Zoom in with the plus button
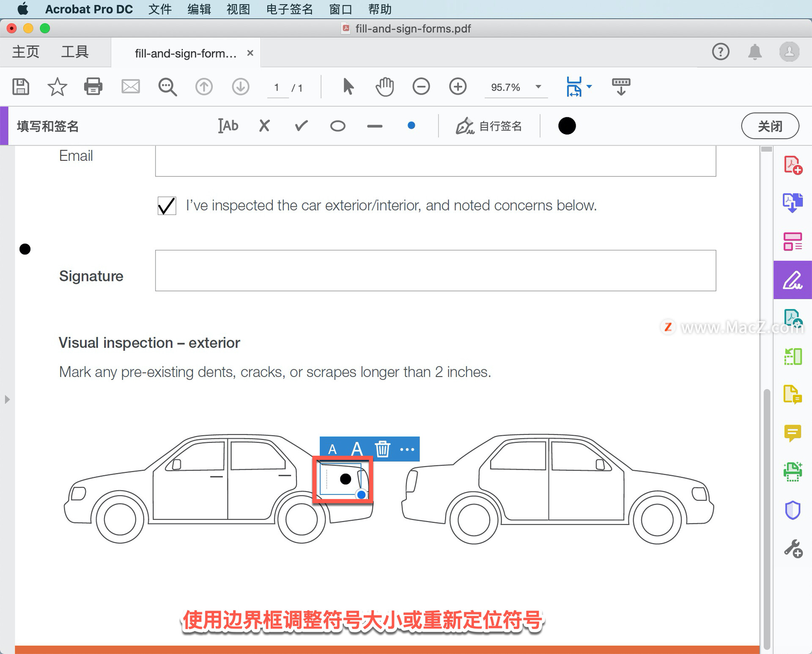 (458, 87)
